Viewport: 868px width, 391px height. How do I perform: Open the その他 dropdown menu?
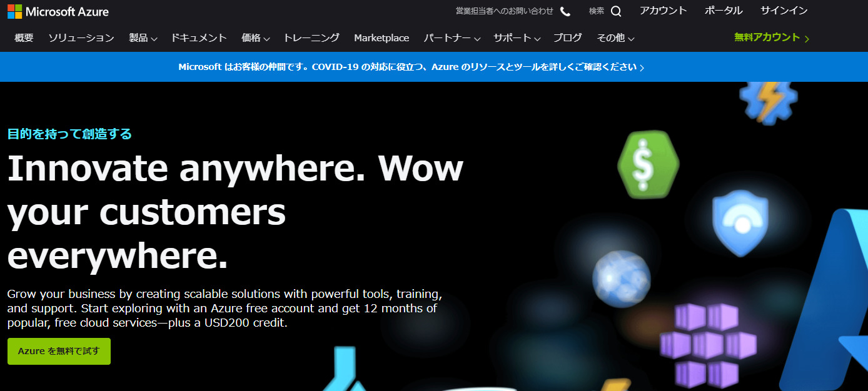[x=615, y=38]
